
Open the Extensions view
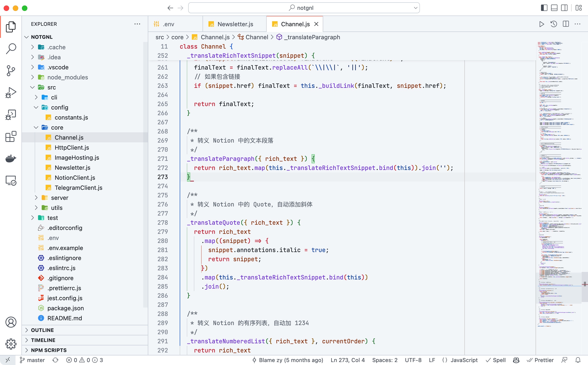(11, 137)
